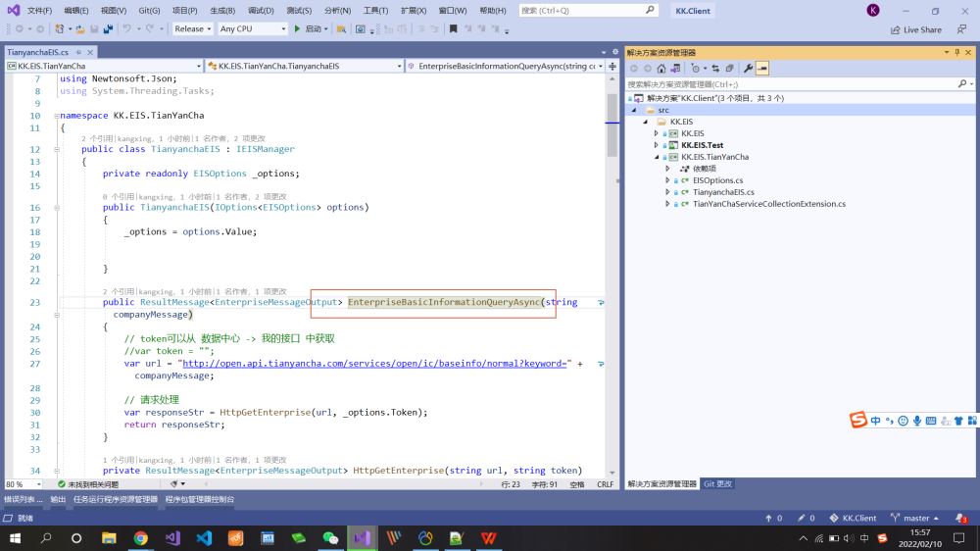Click the green Start debugging play icon

click(297, 28)
